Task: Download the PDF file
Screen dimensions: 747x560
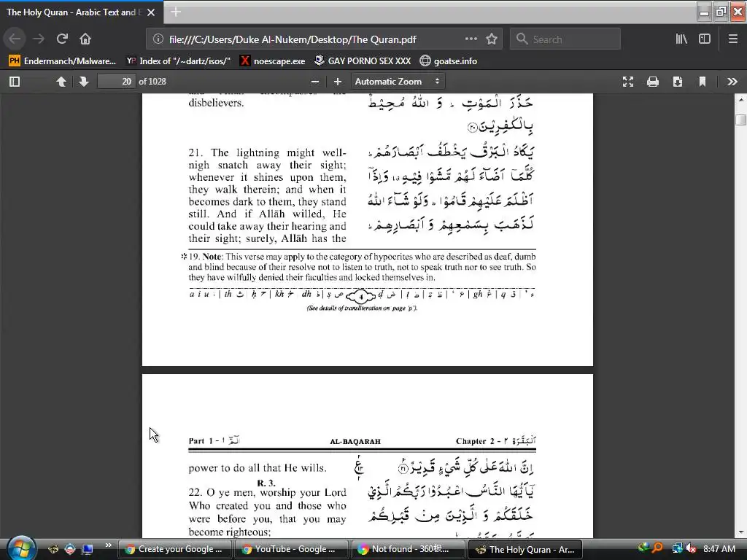Action: [x=678, y=82]
